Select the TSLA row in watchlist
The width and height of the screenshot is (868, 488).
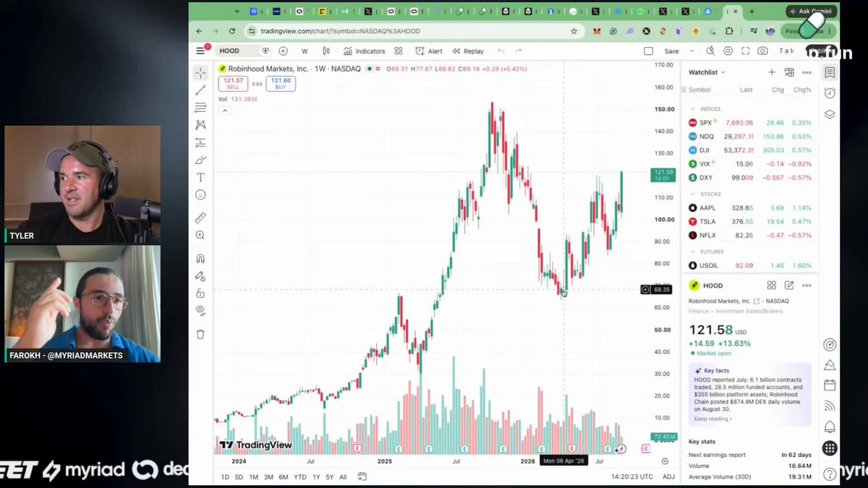tap(749, 222)
